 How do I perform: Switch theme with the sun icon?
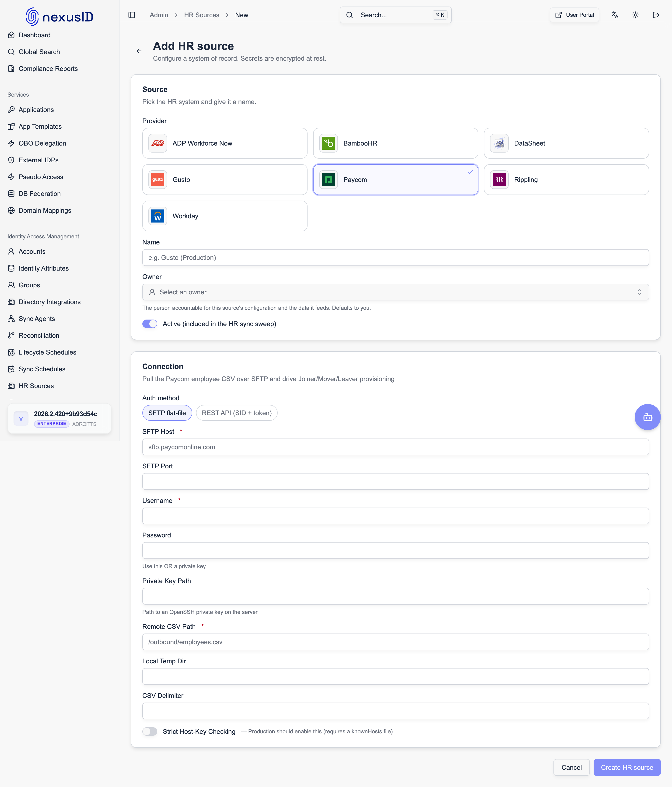coord(636,15)
